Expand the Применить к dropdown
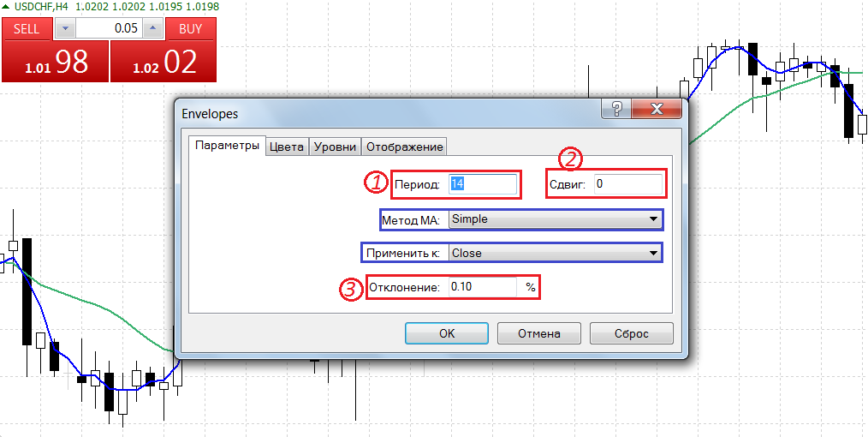Viewport: 868px width, 437px height. 555,253
